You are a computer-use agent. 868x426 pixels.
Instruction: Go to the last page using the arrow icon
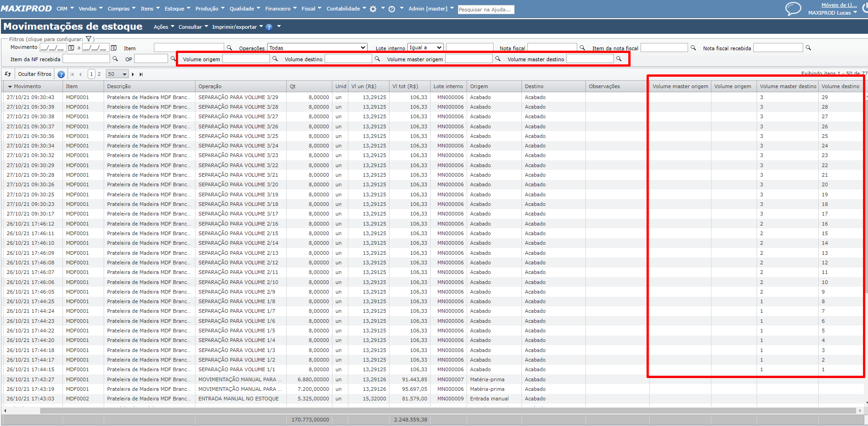point(141,74)
